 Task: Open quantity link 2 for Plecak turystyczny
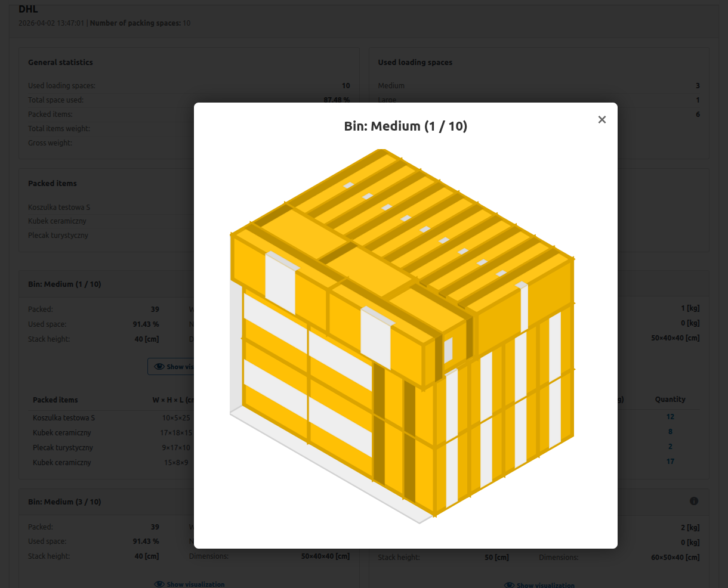670,446
